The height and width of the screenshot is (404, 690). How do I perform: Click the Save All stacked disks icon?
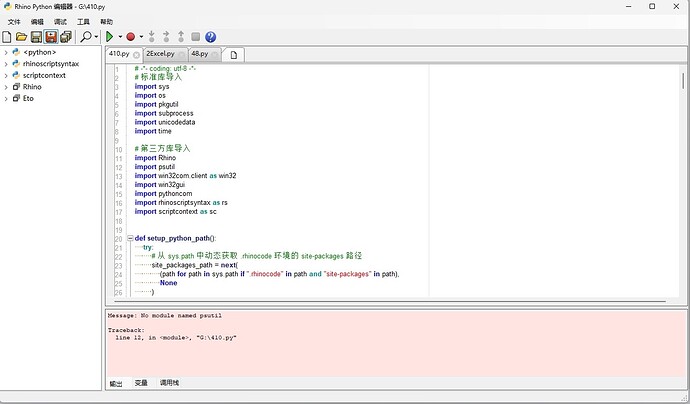pos(66,37)
